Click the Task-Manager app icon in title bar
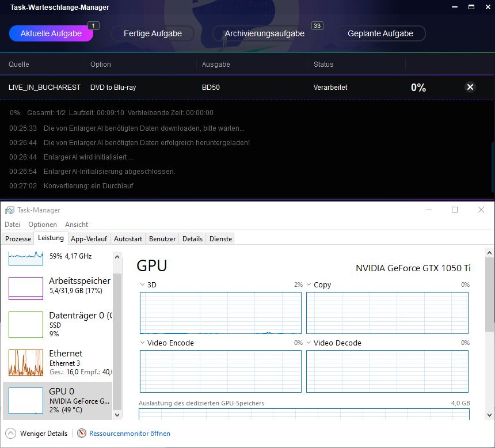 (x=9, y=210)
